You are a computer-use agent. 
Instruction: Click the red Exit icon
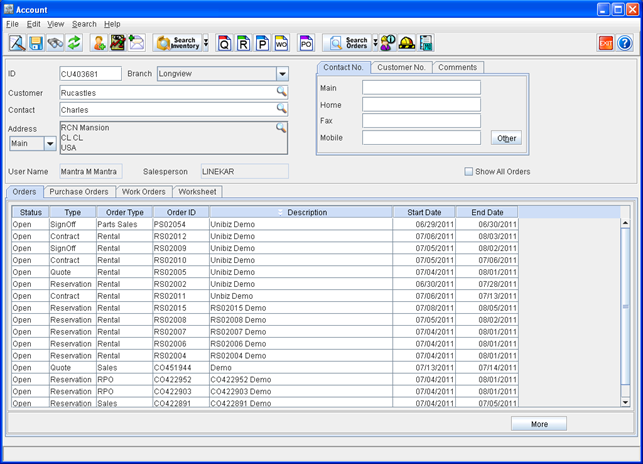coord(606,43)
